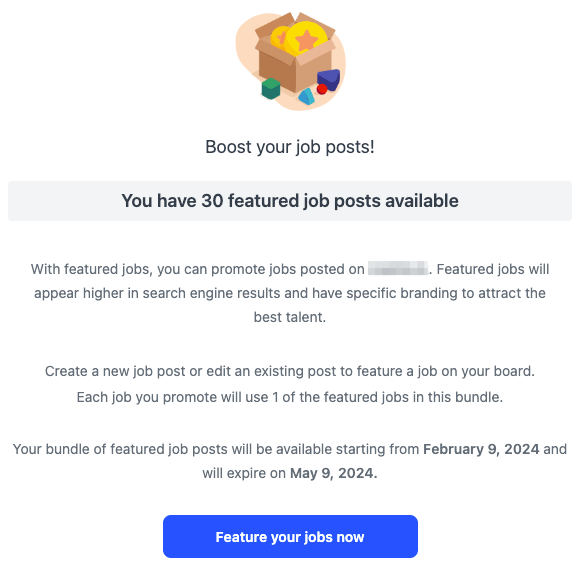Screen dimensions: 580x564
Task: Click the red ball in the illustration
Action: click(322, 89)
